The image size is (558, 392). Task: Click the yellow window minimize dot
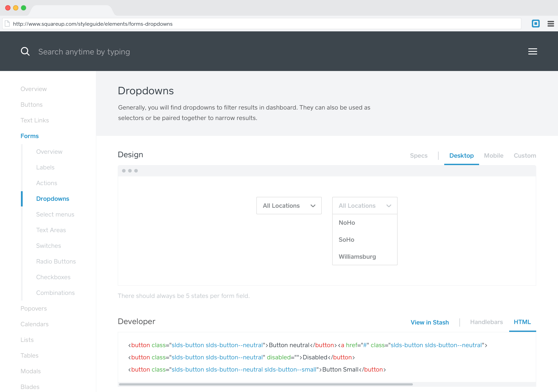coord(15,8)
